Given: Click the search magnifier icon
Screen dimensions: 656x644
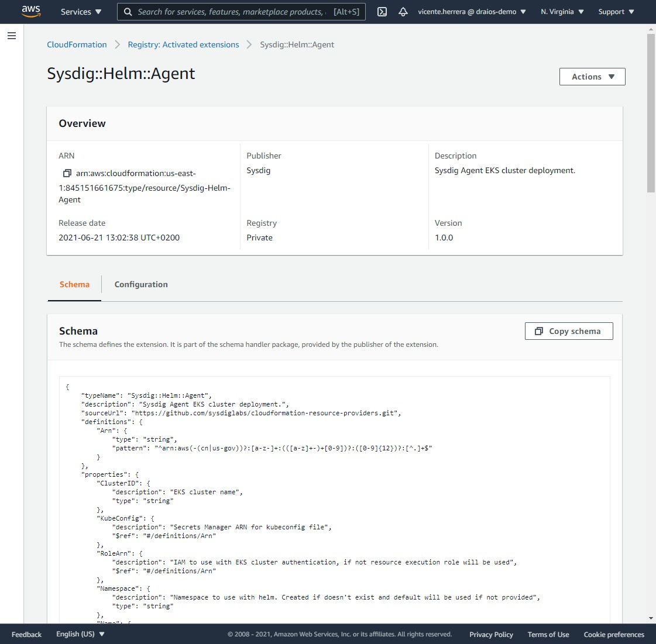Looking at the screenshot, I should (x=128, y=12).
